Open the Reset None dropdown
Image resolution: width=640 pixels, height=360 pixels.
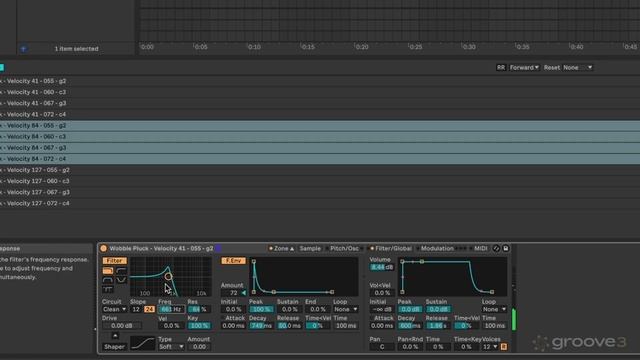pyautogui.click(x=578, y=67)
